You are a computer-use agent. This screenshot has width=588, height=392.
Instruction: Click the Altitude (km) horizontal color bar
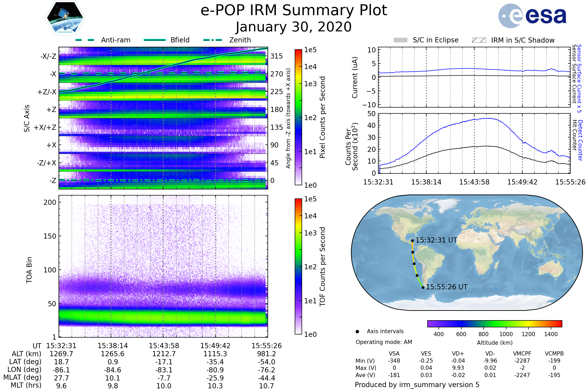click(x=494, y=323)
